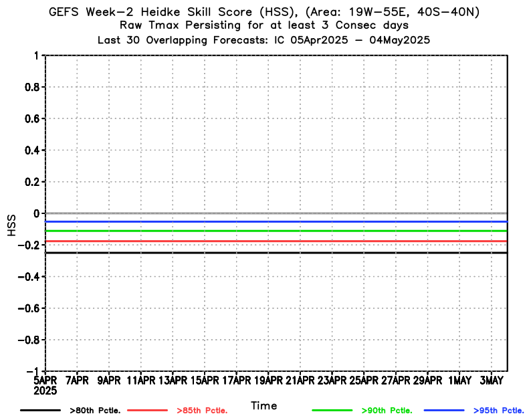531x420 pixels.
Task: Click the y-axis label '1'
Action: tap(37, 56)
